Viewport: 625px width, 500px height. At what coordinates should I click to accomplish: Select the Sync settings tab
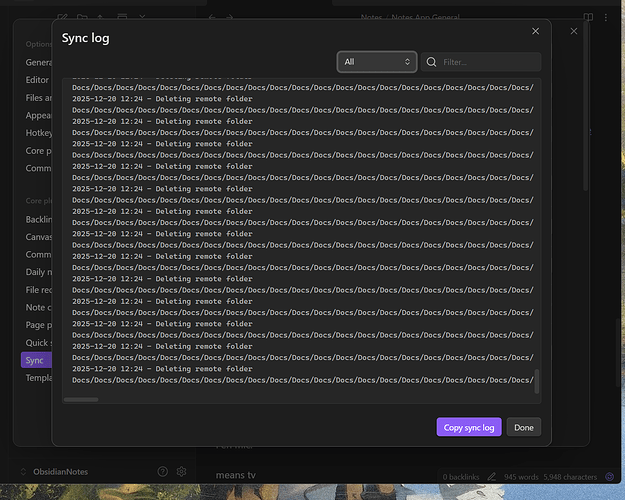35,359
